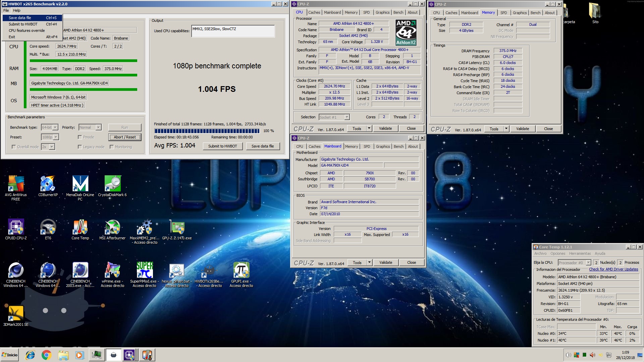Click the benchmark progress bar at 100%

[x=207, y=131]
